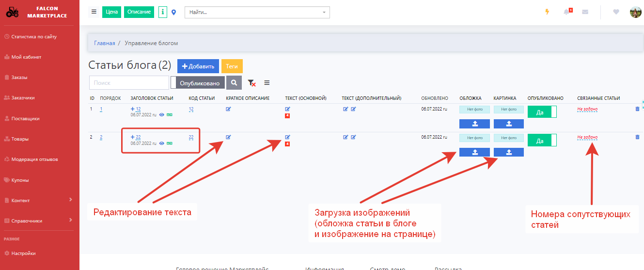This screenshot has width=644, height=270.
Task: Upload cover image for article 2
Action: 474,152
